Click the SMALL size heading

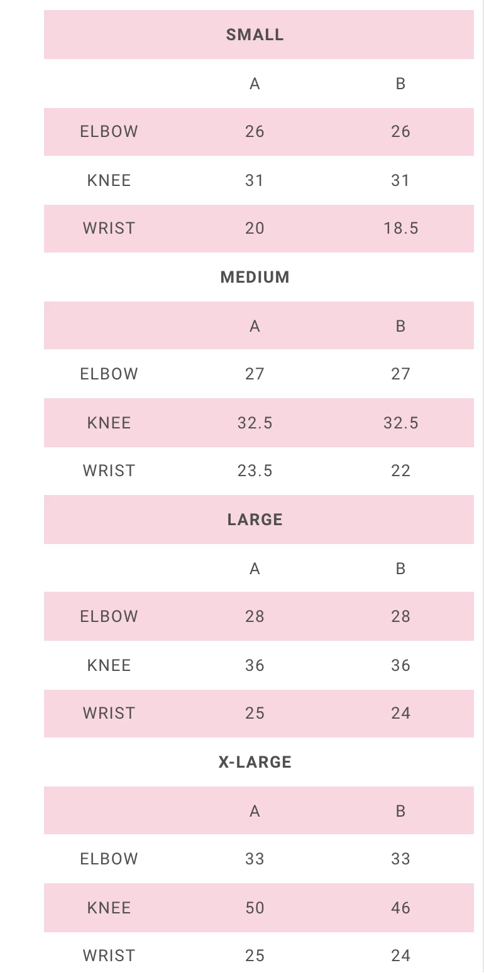[x=255, y=35]
